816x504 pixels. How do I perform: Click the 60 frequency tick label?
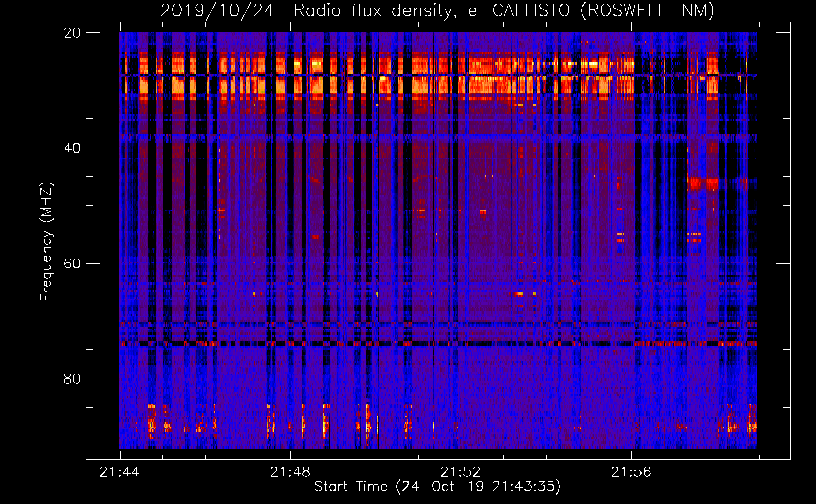point(72,264)
